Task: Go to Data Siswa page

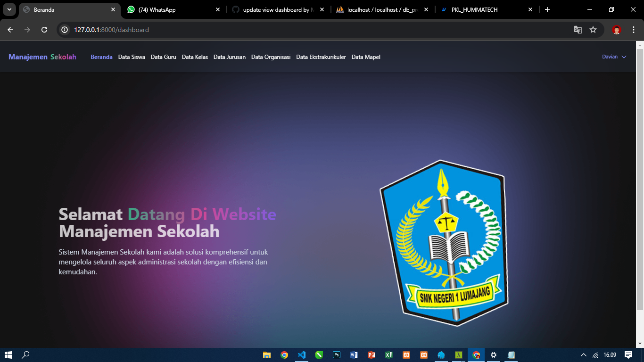Action: pyautogui.click(x=132, y=57)
